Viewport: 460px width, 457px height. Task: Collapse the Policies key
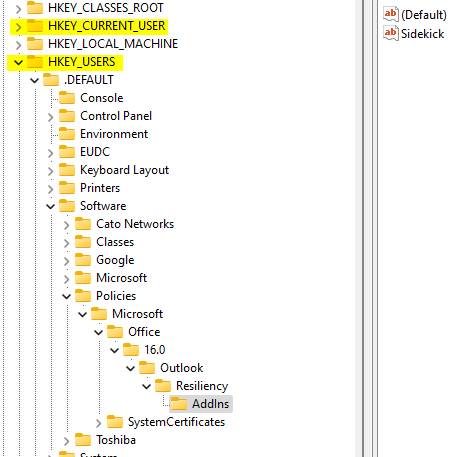(67, 296)
